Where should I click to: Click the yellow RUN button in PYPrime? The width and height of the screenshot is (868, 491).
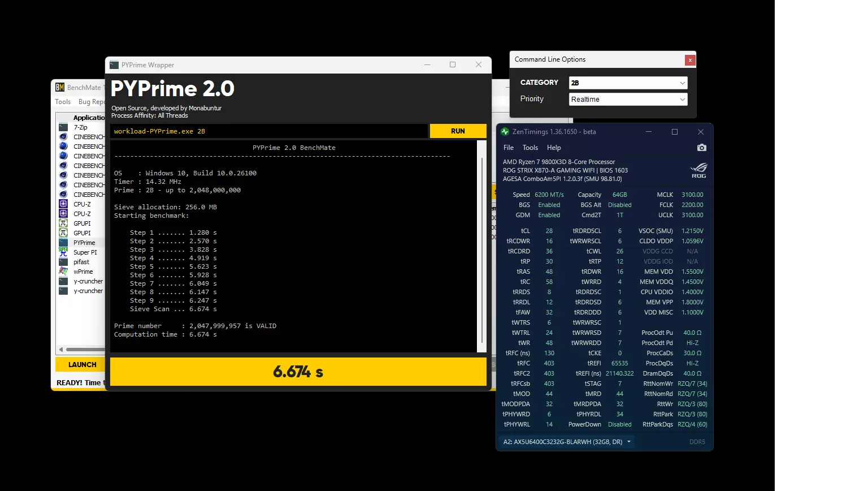coord(458,131)
